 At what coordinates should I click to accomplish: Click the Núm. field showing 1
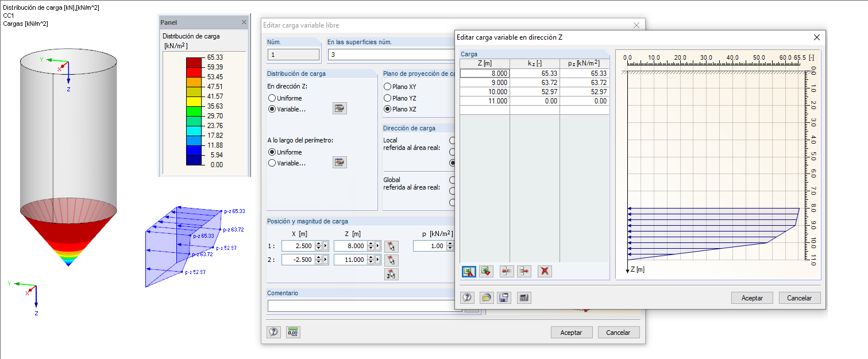294,55
